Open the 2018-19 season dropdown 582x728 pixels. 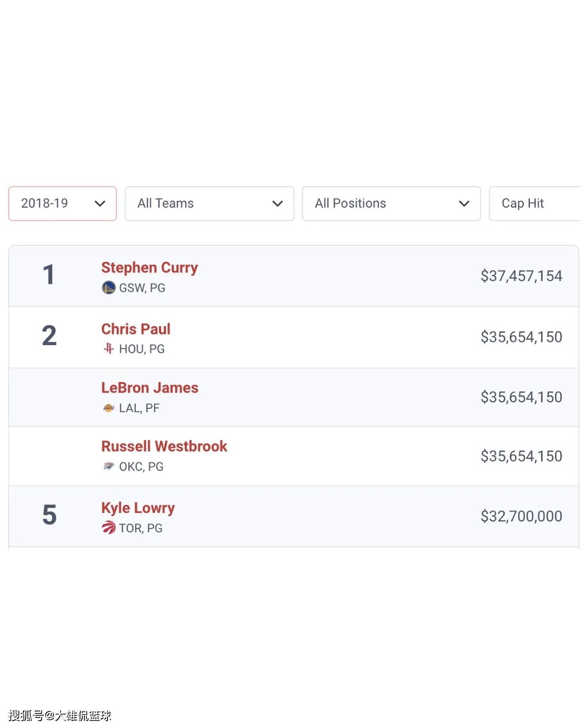pos(63,203)
